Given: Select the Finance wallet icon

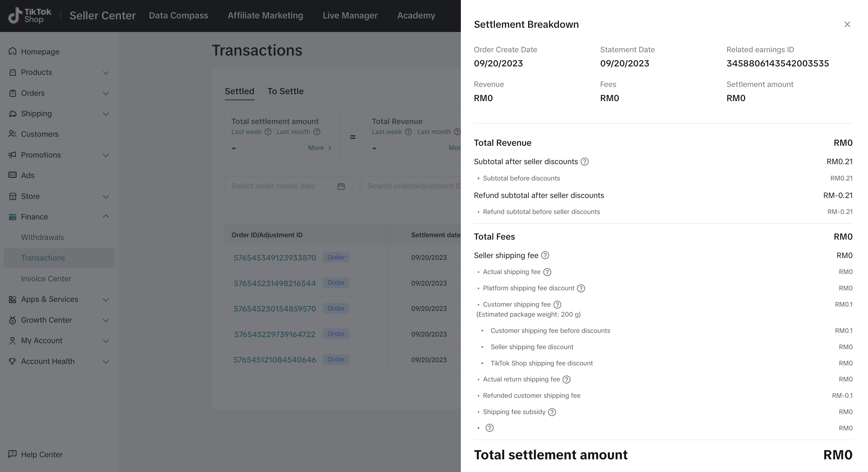Looking at the screenshot, I should coord(12,216).
